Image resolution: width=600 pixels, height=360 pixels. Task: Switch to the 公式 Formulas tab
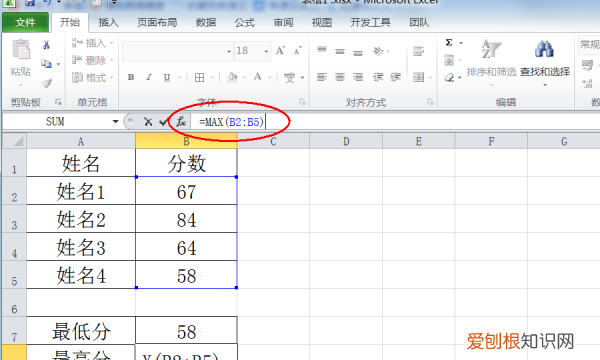pos(245,23)
